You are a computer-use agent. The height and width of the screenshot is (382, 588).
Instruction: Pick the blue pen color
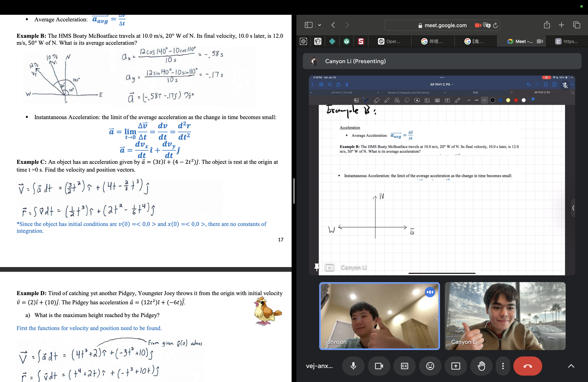[x=500, y=100]
